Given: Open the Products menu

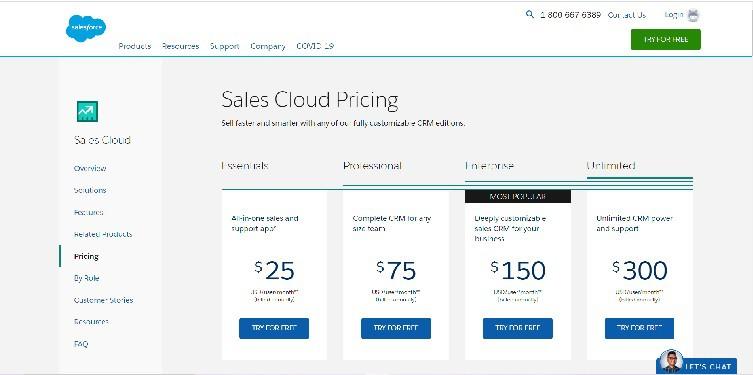Looking at the screenshot, I should pos(134,46).
